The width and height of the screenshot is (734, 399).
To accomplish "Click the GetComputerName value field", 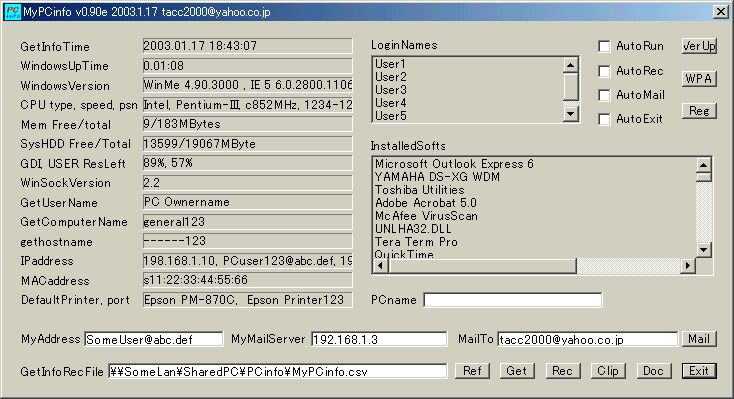I will tap(247, 222).
